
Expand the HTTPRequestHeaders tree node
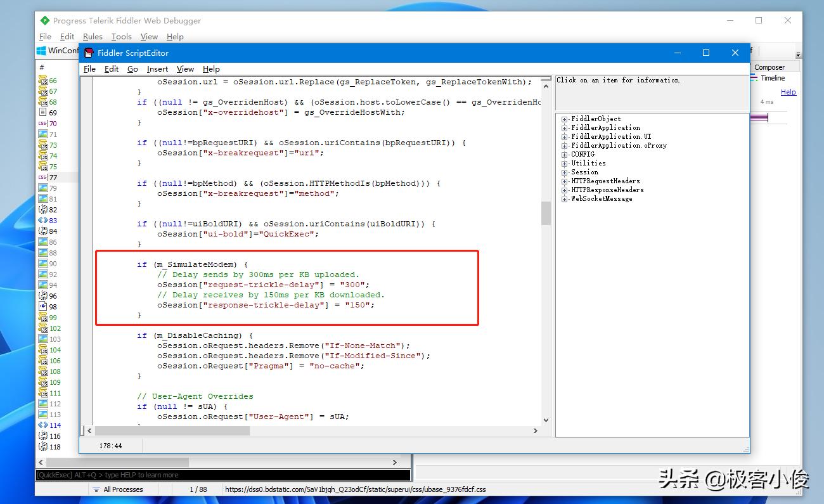pos(564,181)
